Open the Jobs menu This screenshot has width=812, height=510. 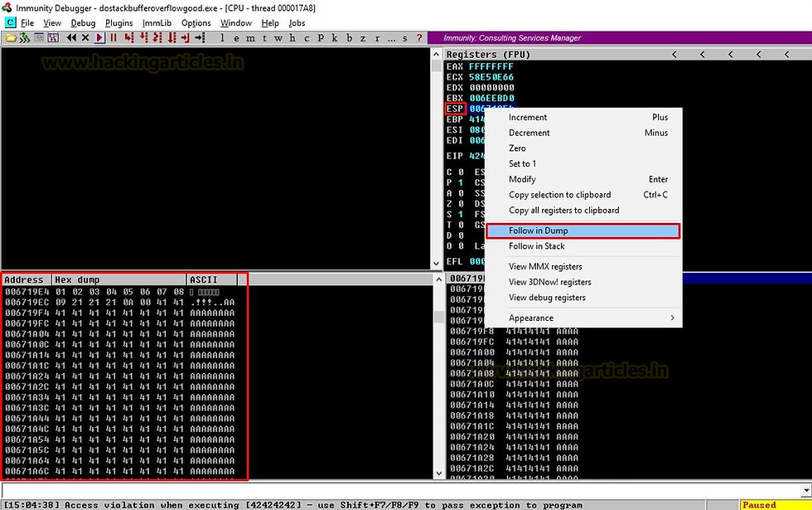click(297, 23)
